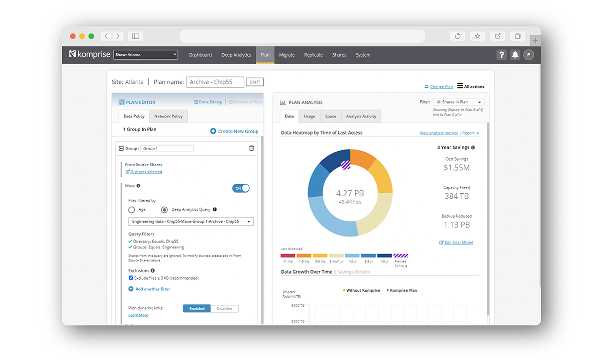Click the info icon next to Move

[137, 186]
